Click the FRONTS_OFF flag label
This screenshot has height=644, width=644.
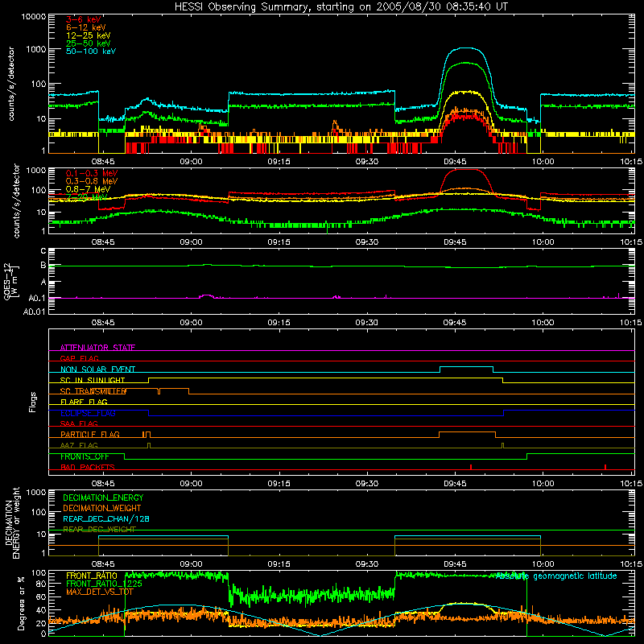tap(85, 456)
